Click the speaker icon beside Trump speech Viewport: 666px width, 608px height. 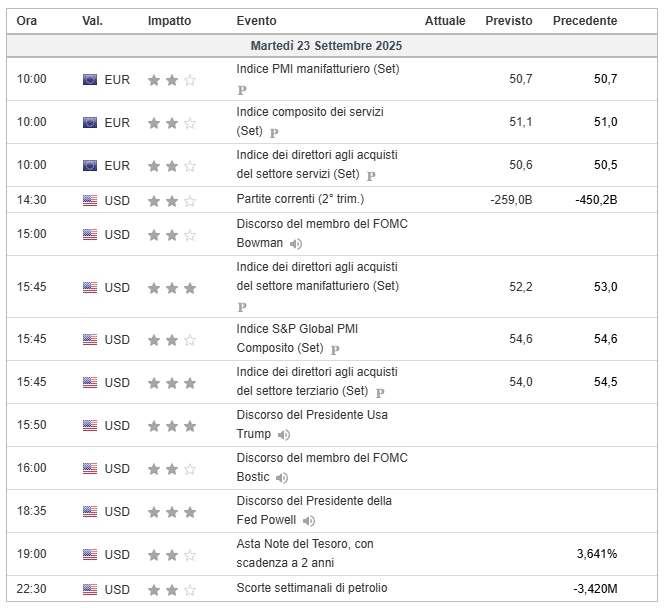point(284,435)
